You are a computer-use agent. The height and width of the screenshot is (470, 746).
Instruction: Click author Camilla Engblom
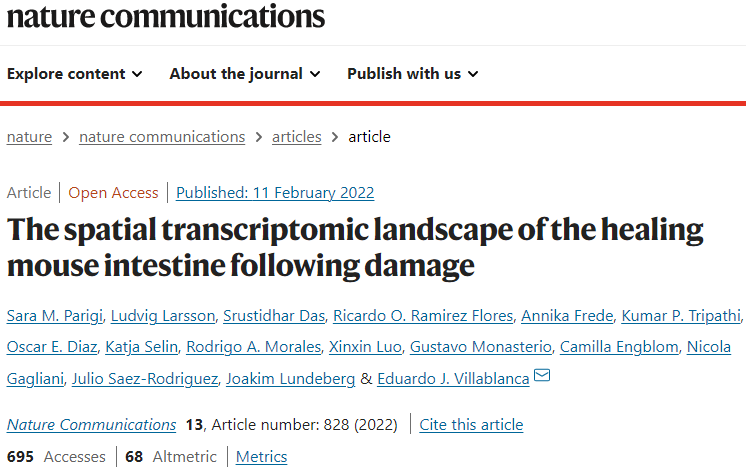[619, 347]
